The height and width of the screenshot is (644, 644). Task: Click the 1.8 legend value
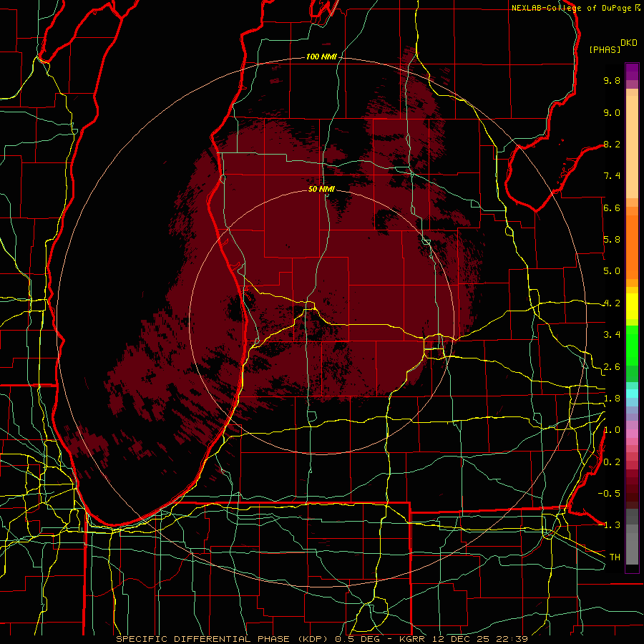click(x=612, y=399)
